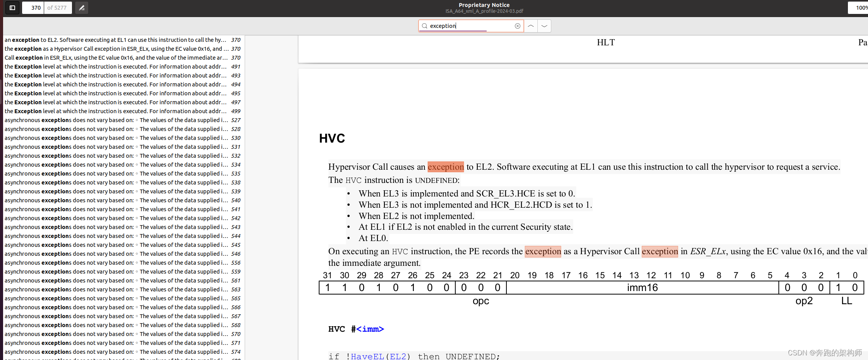Open asynchronous exceptions result on page 566
868x360 pixels.
(x=123, y=307)
